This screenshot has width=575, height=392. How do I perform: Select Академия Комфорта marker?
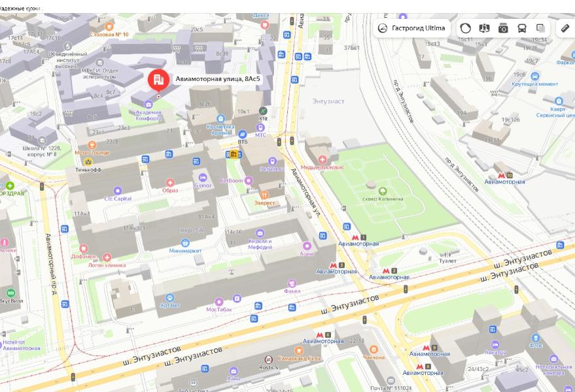click(148, 105)
